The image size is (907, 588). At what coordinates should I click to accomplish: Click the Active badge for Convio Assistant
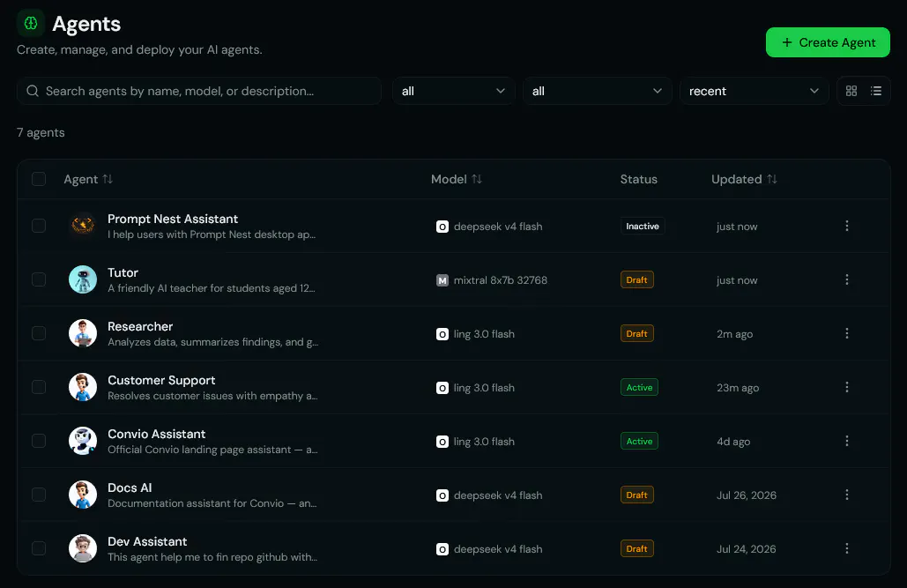639,441
